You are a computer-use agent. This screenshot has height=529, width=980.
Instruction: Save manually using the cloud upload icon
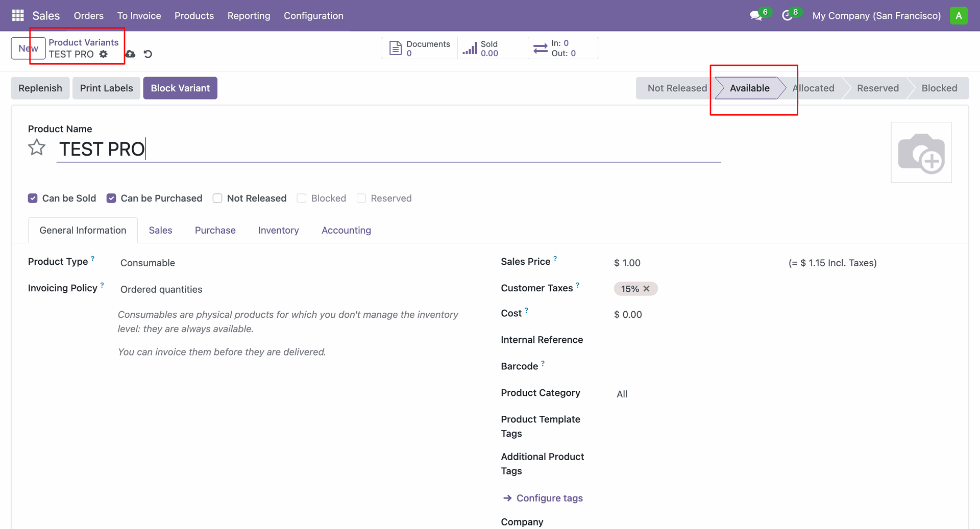(131, 54)
